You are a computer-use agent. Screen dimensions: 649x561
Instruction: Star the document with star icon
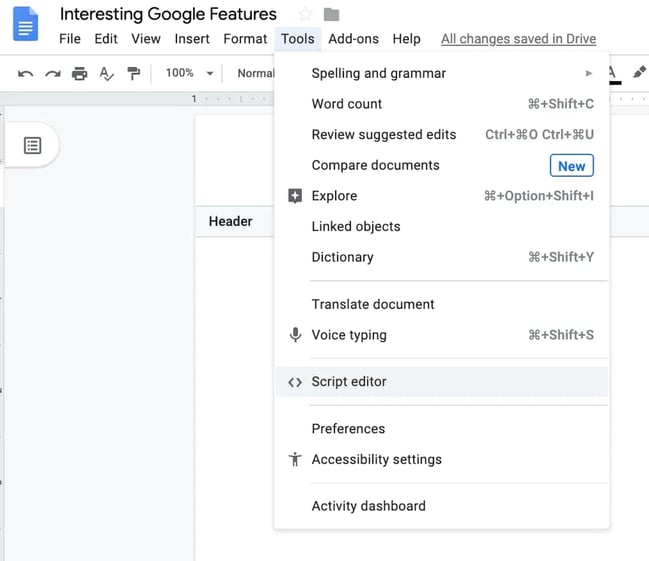[305, 14]
